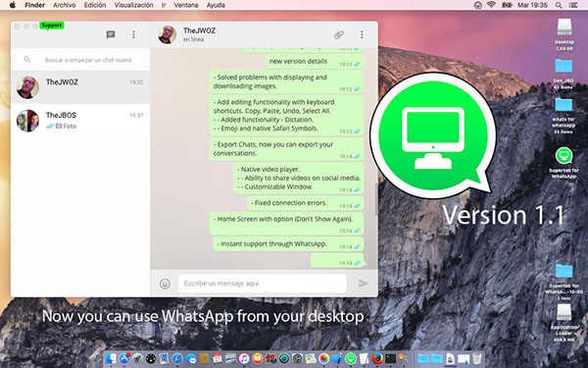Open the Trash in the Dock
Image resolution: width=588 pixels, height=368 pixels.
pyautogui.click(x=477, y=358)
